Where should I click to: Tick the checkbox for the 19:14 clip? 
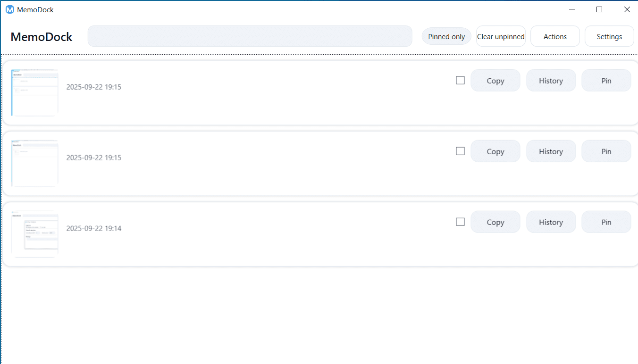(460, 222)
